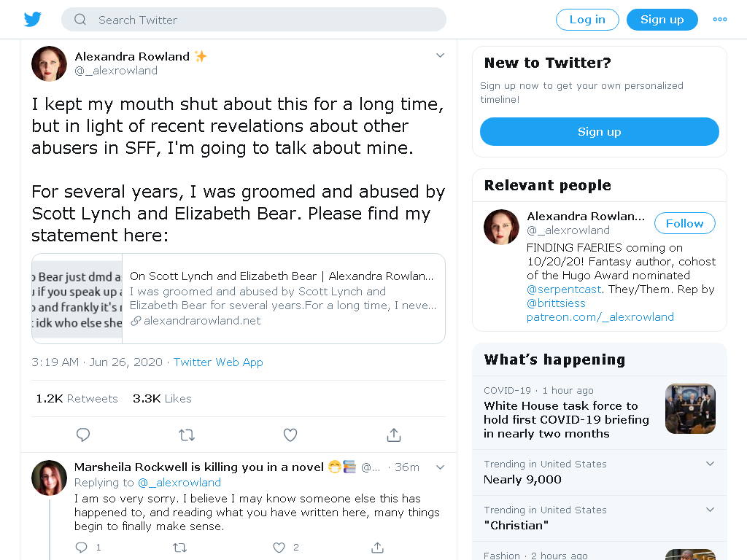Like Marsheila Rockwell's reply

click(279, 548)
